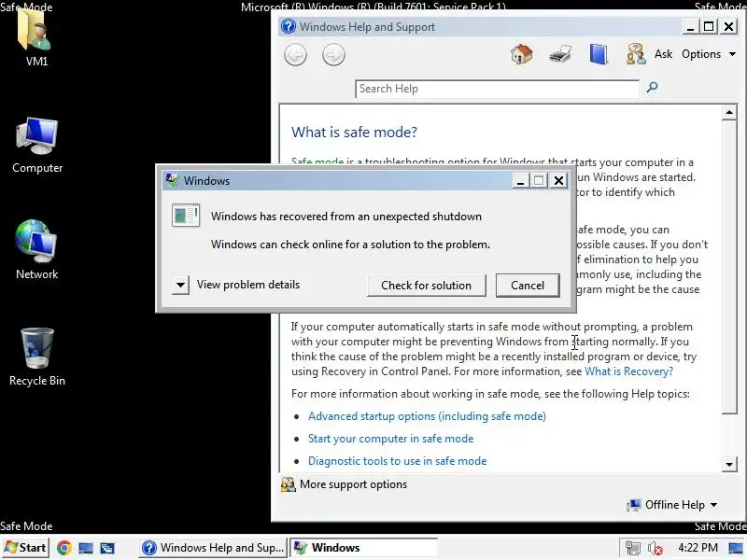Browse Help contents book icon
Viewport: 747px width, 560px height.
click(599, 54)
